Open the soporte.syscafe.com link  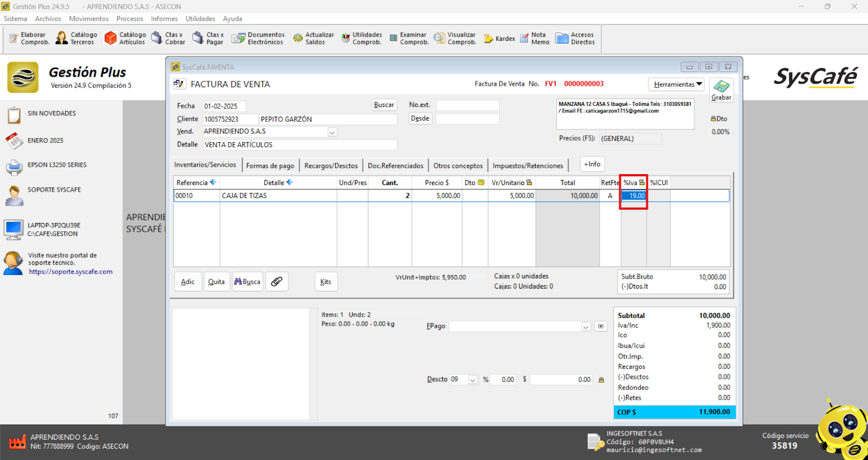pos(71,272)
